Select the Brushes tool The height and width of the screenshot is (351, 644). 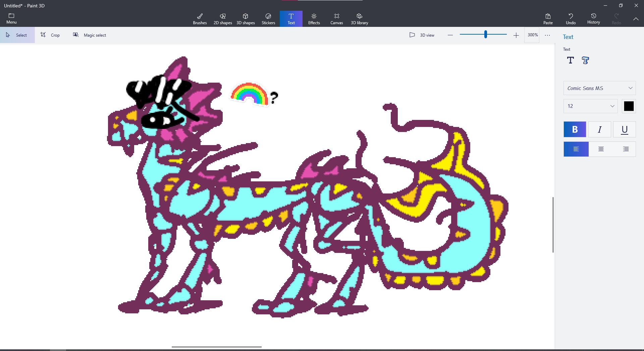[200, 18]
